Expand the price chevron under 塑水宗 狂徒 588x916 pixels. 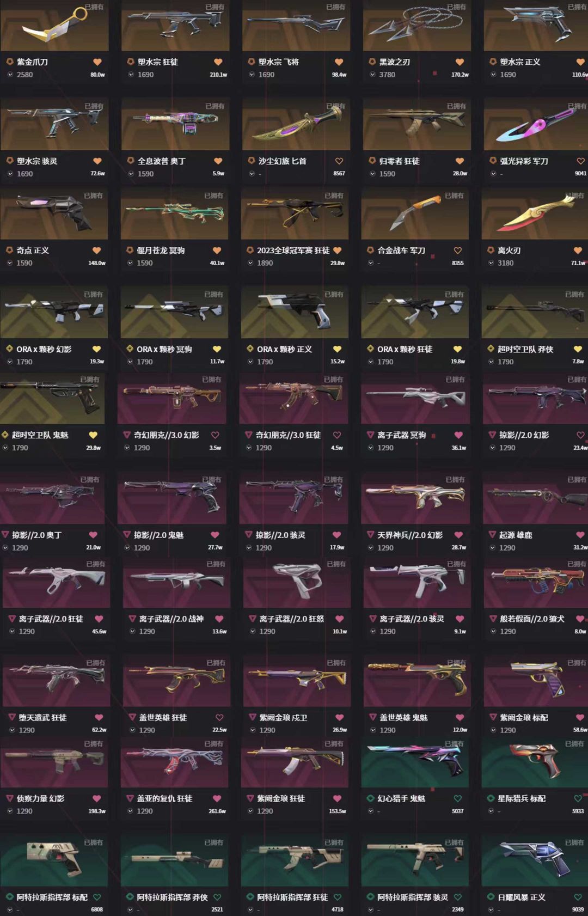point(131,75)
